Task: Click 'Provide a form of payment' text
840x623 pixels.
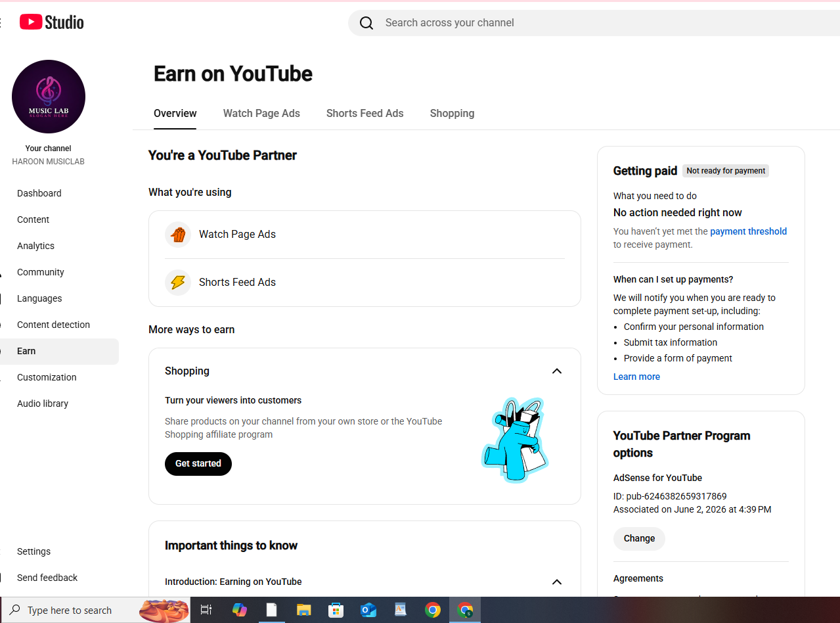Action: click(678, 358)
